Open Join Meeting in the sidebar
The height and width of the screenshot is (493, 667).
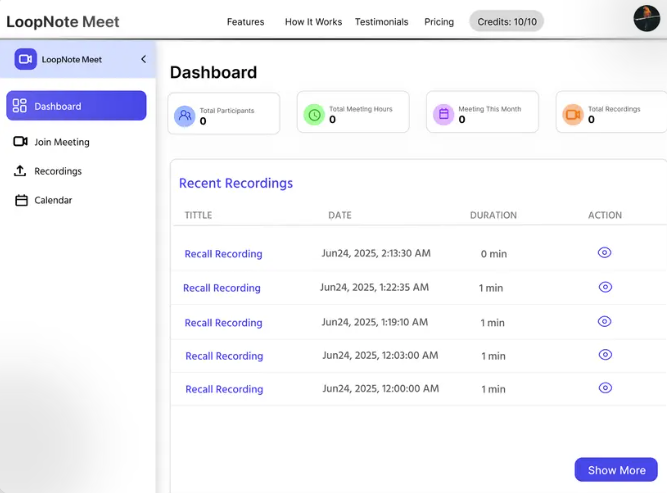point(62,142)
